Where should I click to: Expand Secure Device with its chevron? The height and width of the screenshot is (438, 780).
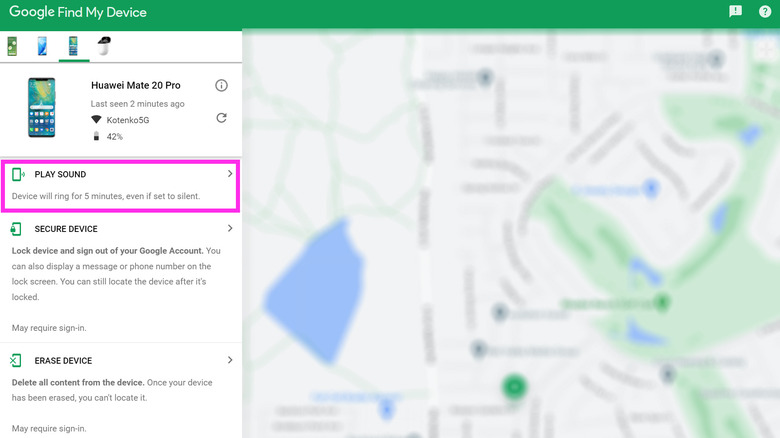point(230,228)
